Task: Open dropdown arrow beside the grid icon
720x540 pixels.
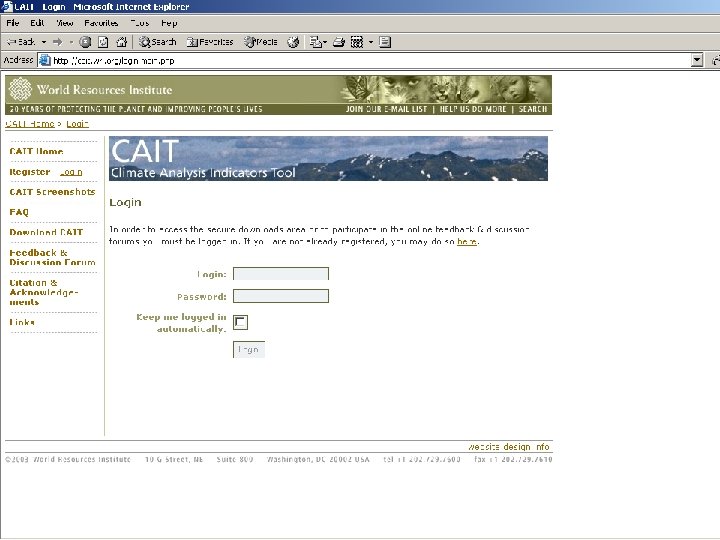Action: [371, 42]
